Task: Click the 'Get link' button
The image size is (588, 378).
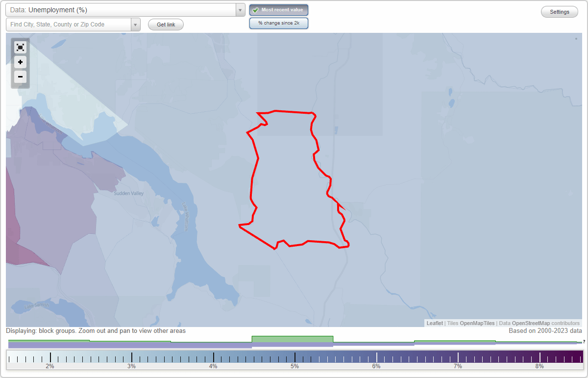Action: (x=165, y=25)
